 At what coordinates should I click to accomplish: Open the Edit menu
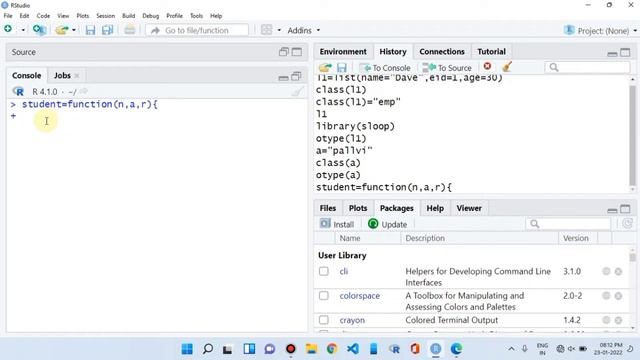click(24, 16)
